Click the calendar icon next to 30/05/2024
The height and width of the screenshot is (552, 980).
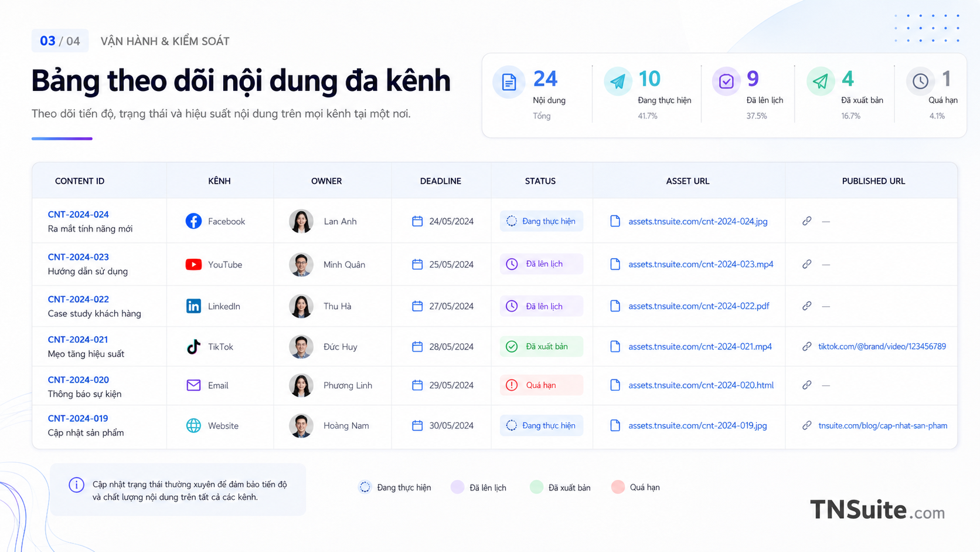coord(417,426)
